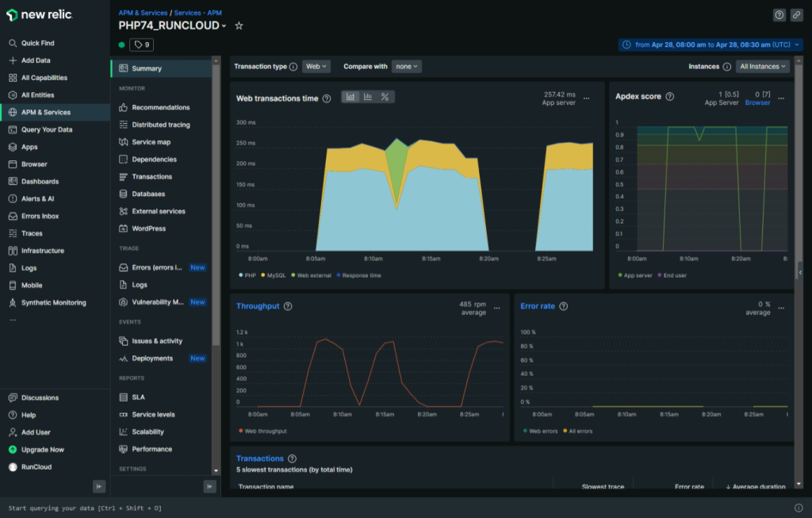Open more options for Apdex score chart
812x518 pixels.
tap(781, 98)
